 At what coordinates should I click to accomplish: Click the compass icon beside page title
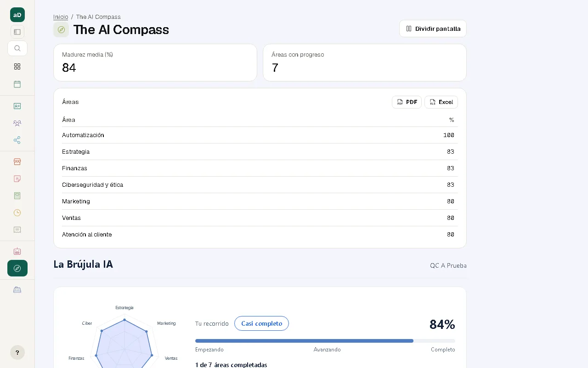[61, 29]
